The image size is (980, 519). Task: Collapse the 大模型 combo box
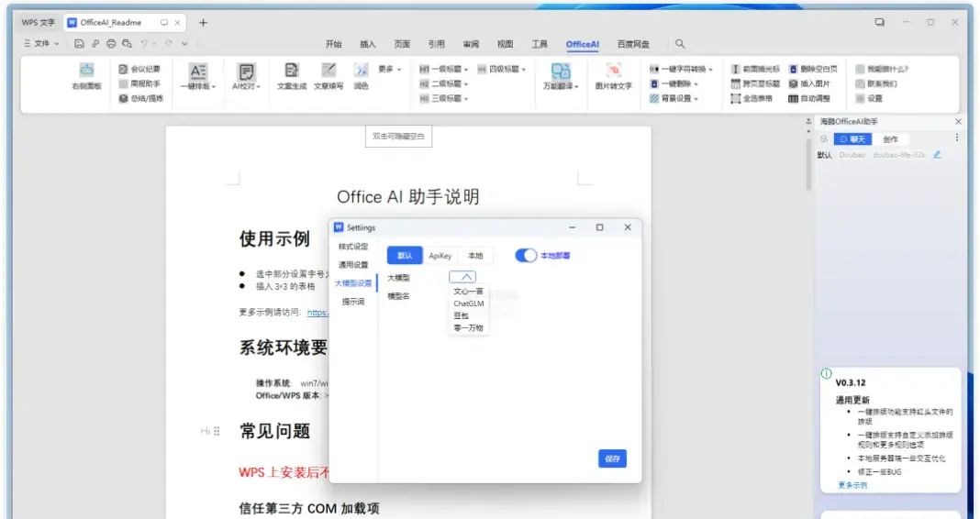pos(462,277)
